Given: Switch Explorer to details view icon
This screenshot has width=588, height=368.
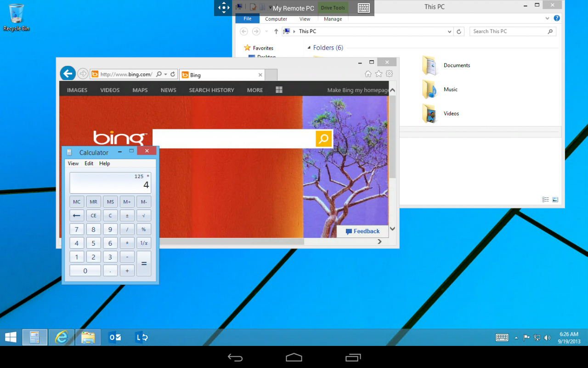Looking at the screenshot, I should click(x=546, y=199).
